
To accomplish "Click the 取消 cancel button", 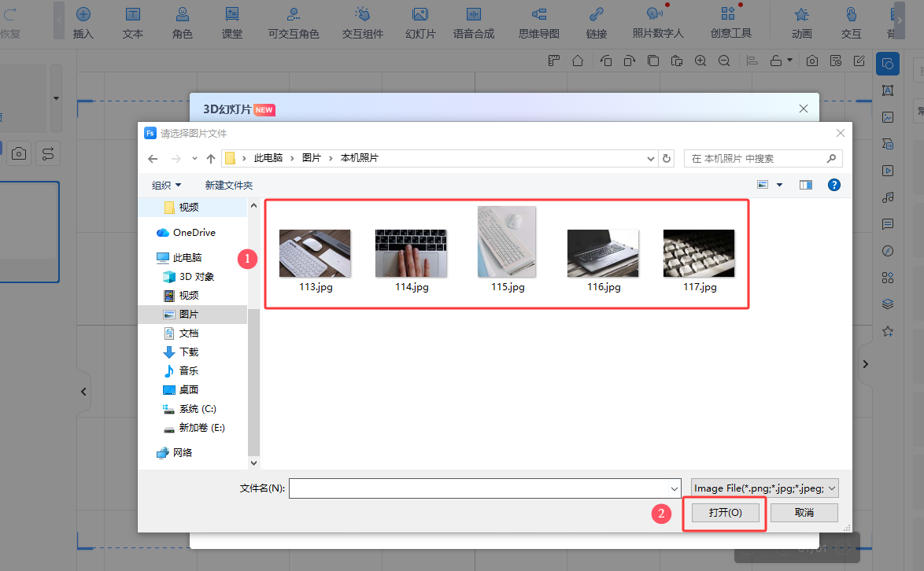I will [804, 512].
